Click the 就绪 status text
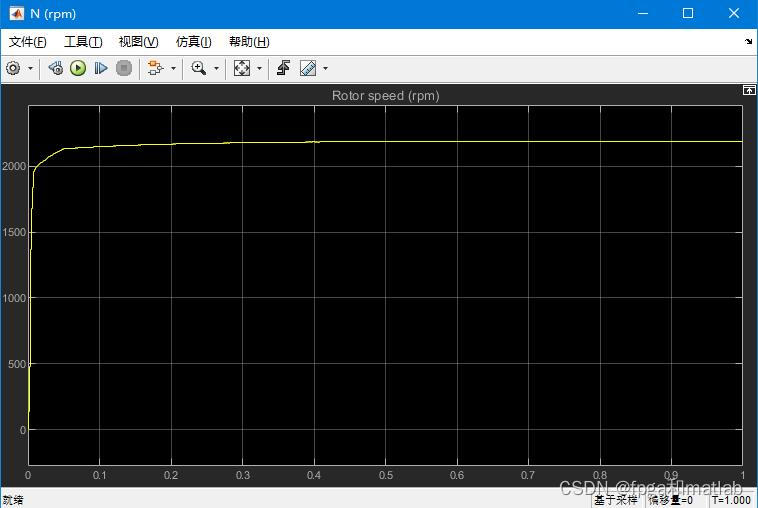Viewport: 758px width, 508px height. (13, 500)
